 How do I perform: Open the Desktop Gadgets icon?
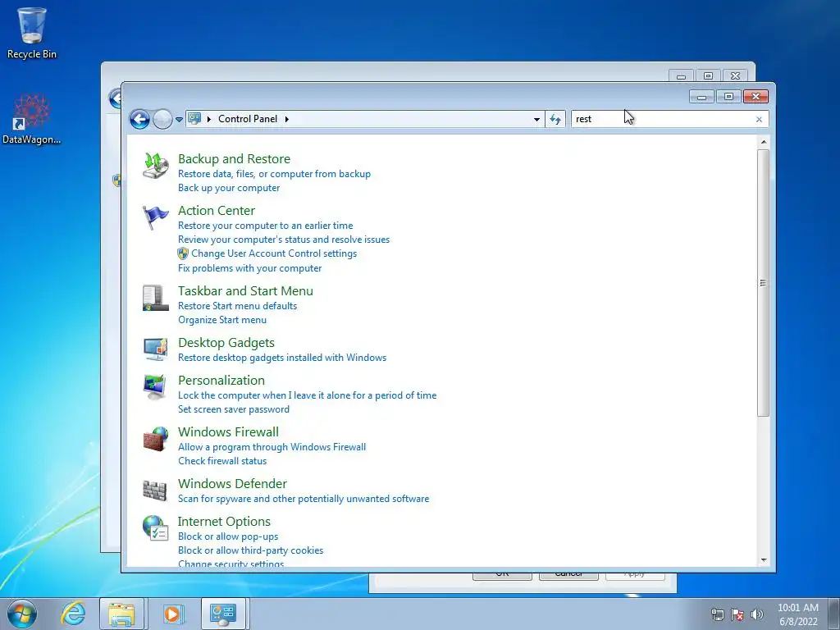click(155, 349)
